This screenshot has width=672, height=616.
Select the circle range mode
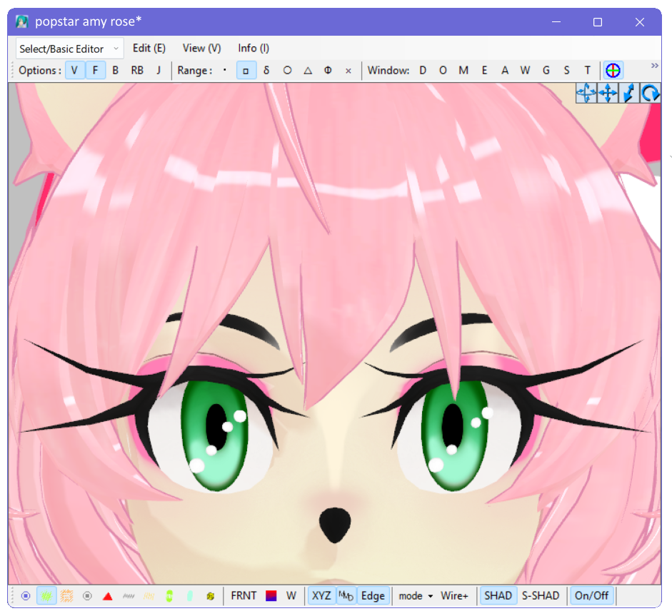pos(287,70)
